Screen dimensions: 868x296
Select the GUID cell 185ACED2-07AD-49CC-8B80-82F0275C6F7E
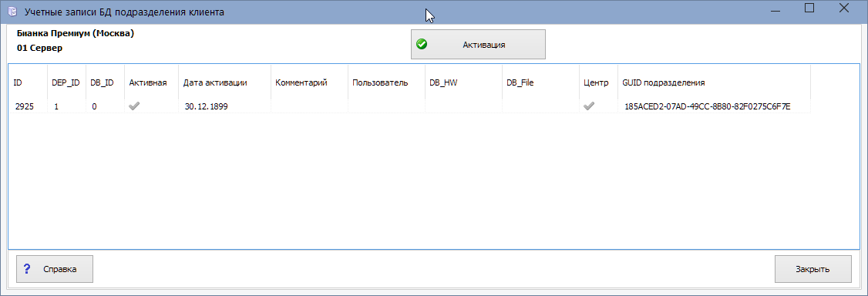tap(714, 107)
